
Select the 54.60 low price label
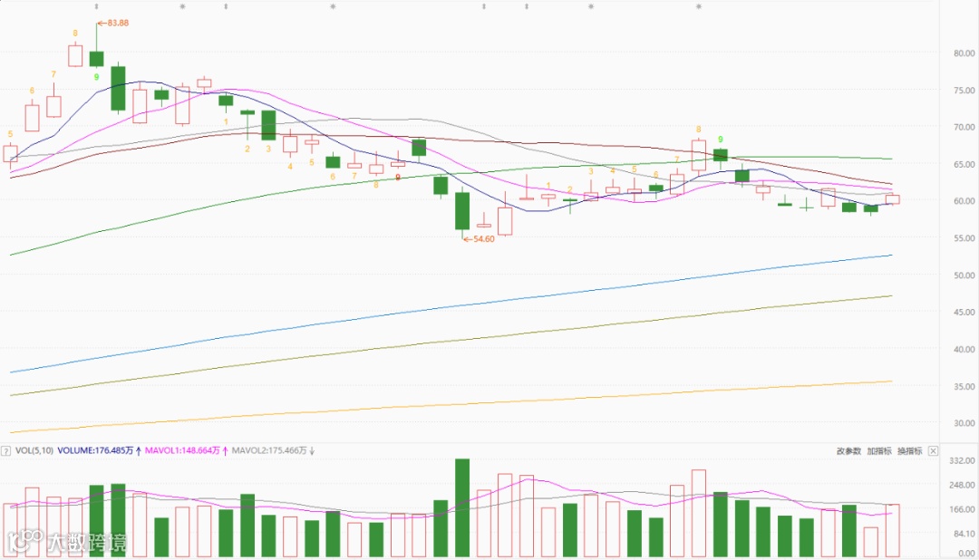pyautogui.click(x=484, y=239)
